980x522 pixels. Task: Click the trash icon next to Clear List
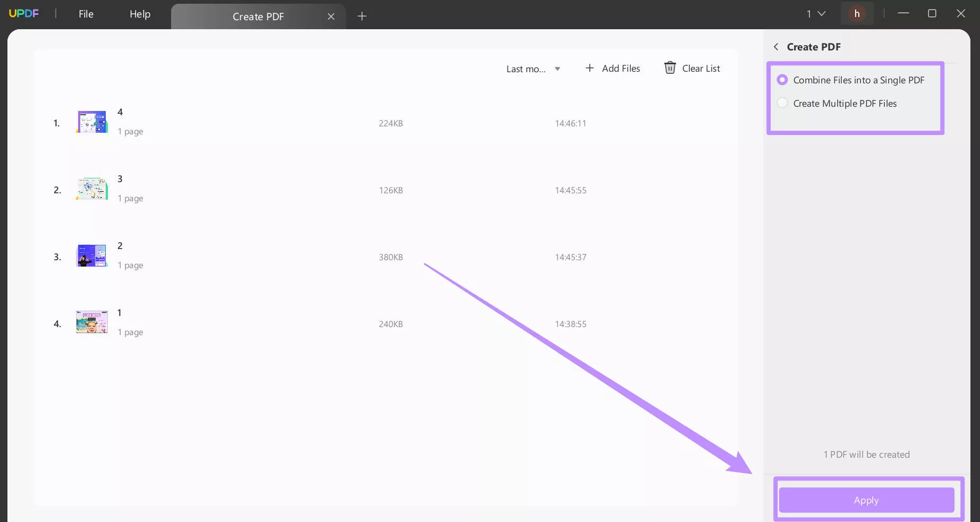pos(669,68)
